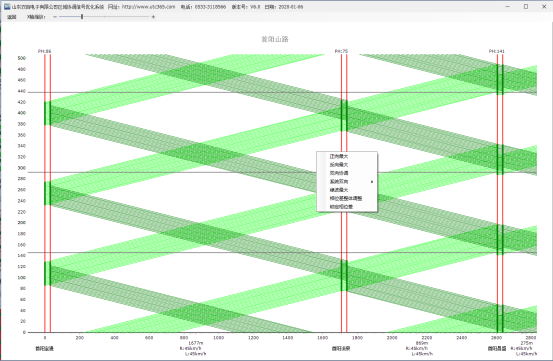Maximize the application window
Image resolution: width=553 pixels, height=361 pixels.
click(526, 7)
